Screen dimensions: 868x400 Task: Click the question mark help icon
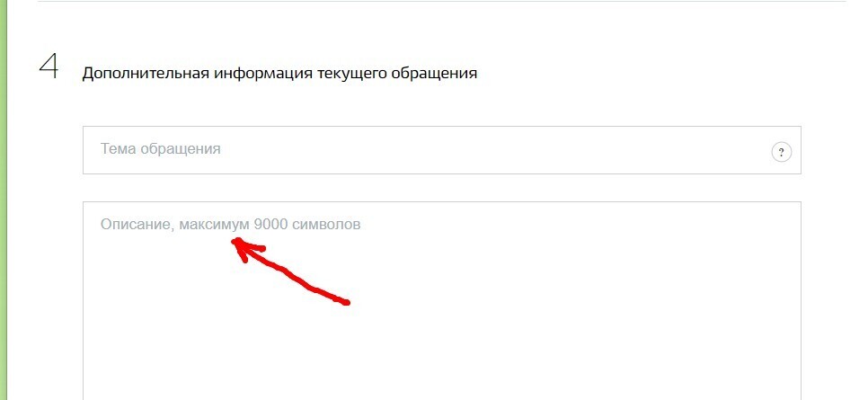[781, 152]
